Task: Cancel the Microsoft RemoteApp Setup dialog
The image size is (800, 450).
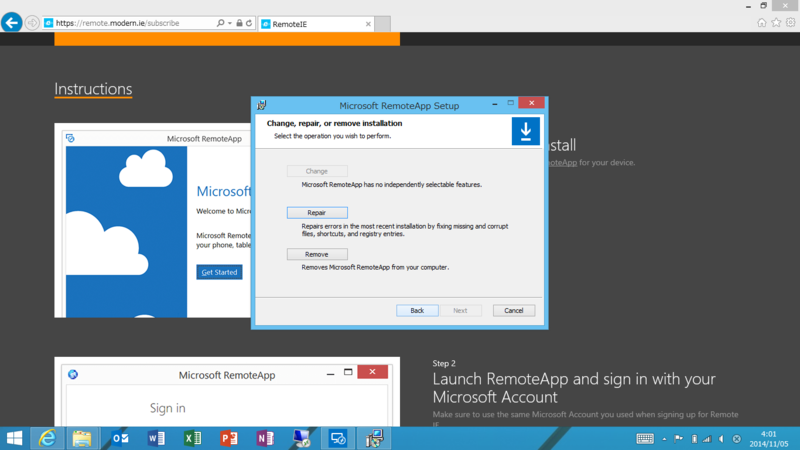Action: pyautogui.click(x=514, y=310)
